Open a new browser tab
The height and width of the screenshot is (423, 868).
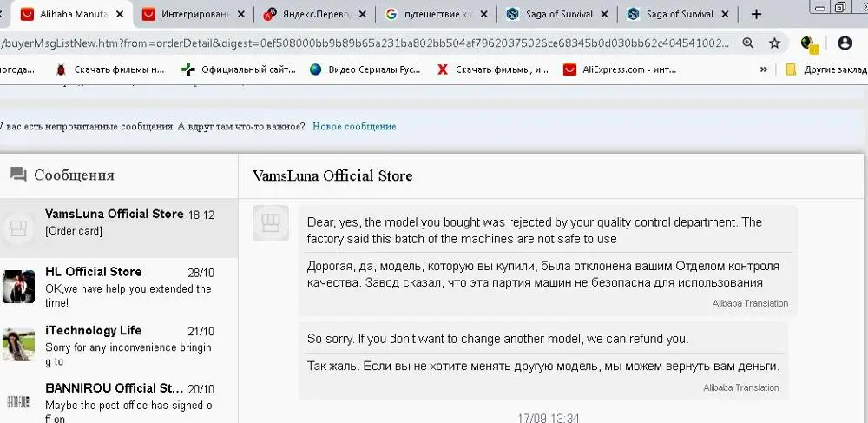[x=756, y=15]
